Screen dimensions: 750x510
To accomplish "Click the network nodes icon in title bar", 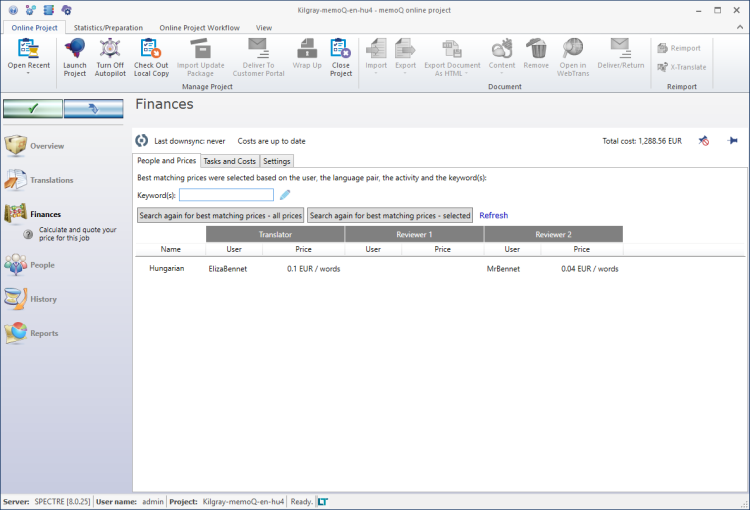I will (x=31, y=10).
